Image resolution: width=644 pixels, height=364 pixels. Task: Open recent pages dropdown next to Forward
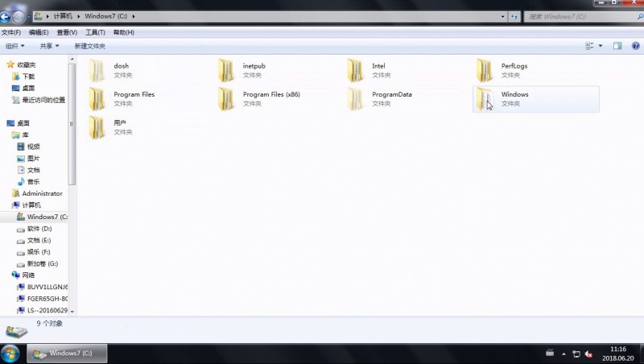pyautogui.click(x=28, y=17)
